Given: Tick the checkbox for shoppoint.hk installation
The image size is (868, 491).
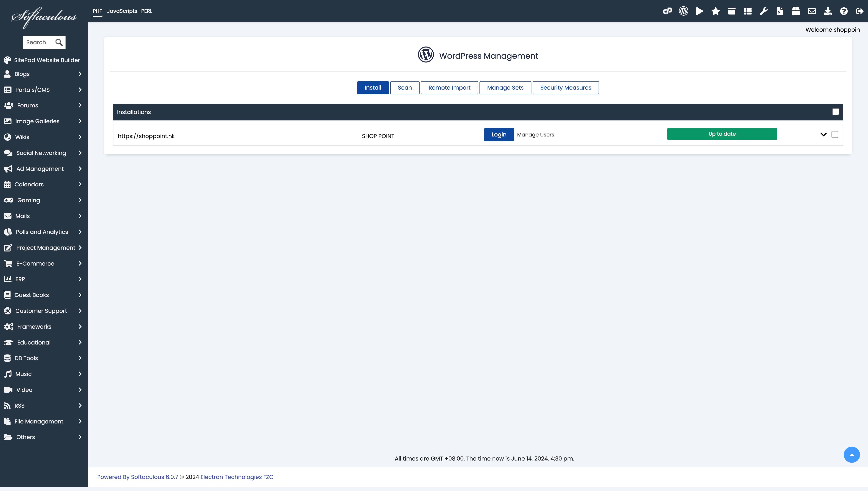Looking at the screenshot, I should click(835, 134).
